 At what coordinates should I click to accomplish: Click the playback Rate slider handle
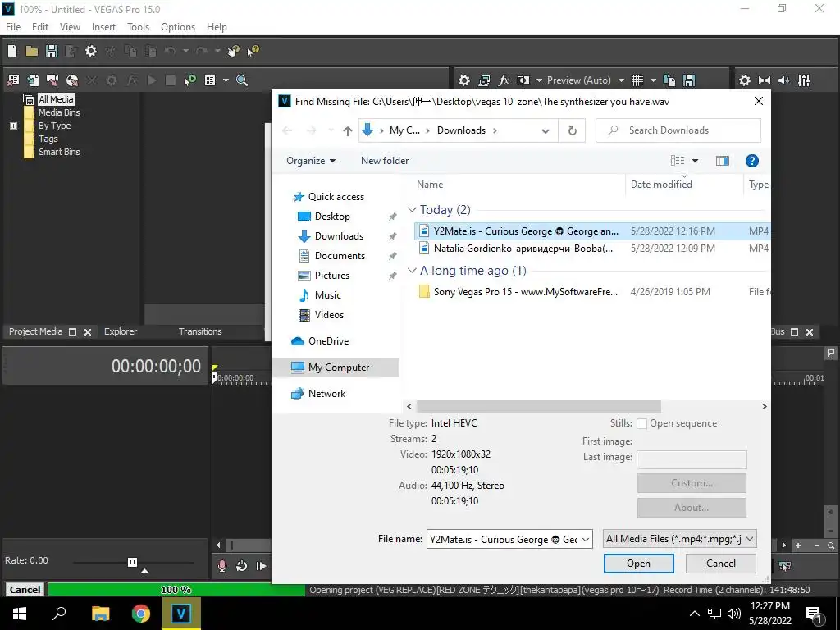click(132, 562)
